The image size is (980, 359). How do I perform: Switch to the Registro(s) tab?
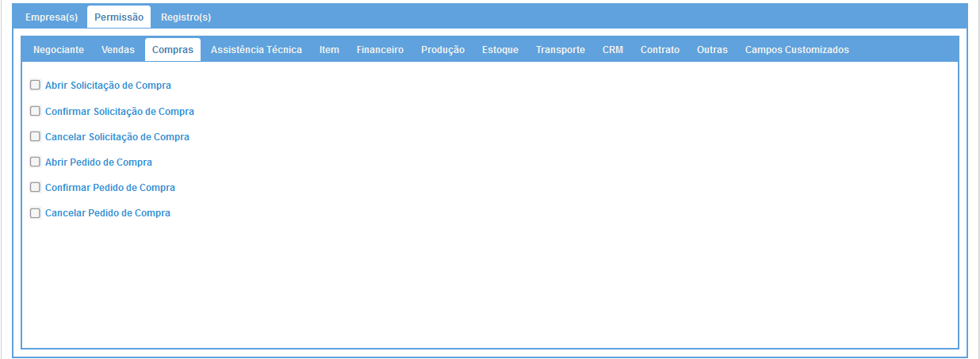point(186,17)
